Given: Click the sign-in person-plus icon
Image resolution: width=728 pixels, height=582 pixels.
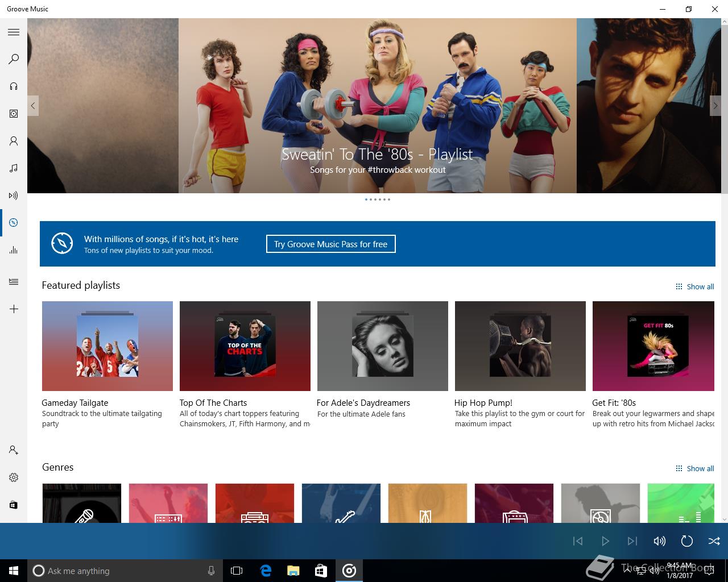Looking at the screenshot, I should tap(14, 450).
